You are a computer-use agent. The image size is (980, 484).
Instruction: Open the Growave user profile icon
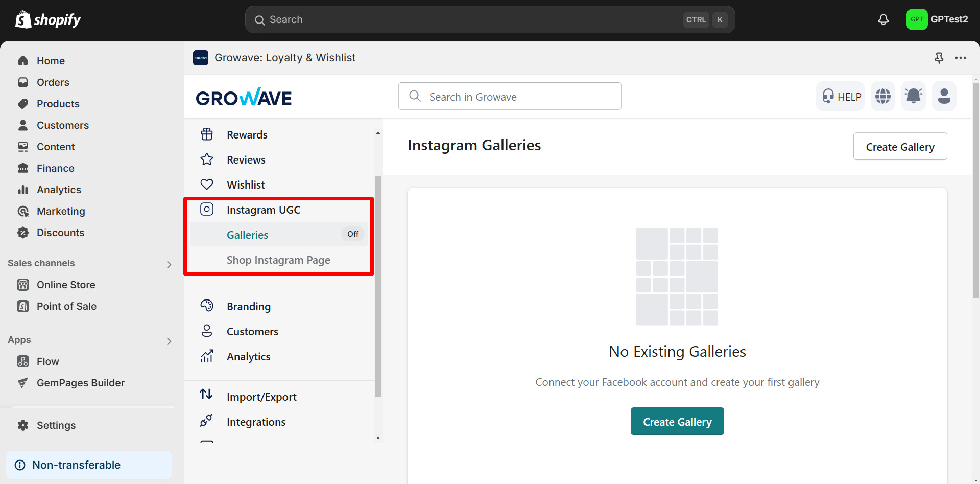[944, 96]
